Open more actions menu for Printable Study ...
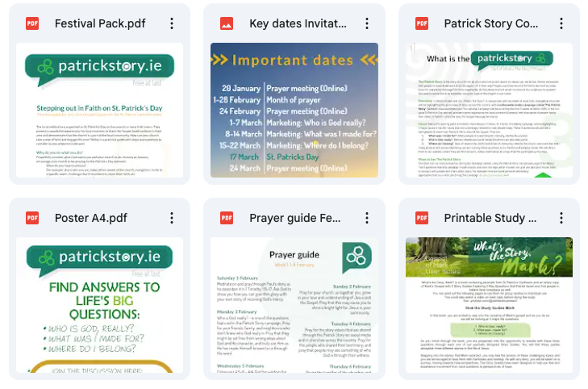Image resolution: width=588 pixels, height=389 pixels. 561,218
